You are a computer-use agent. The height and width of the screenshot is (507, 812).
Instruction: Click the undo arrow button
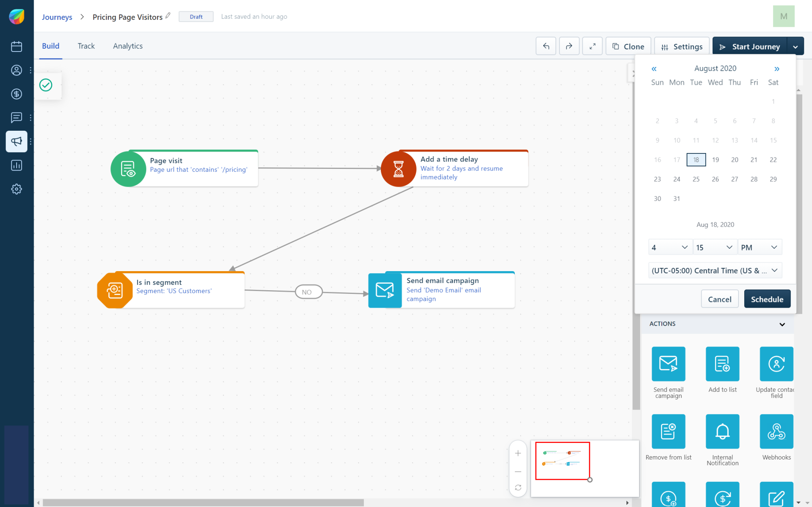[546, 46]
